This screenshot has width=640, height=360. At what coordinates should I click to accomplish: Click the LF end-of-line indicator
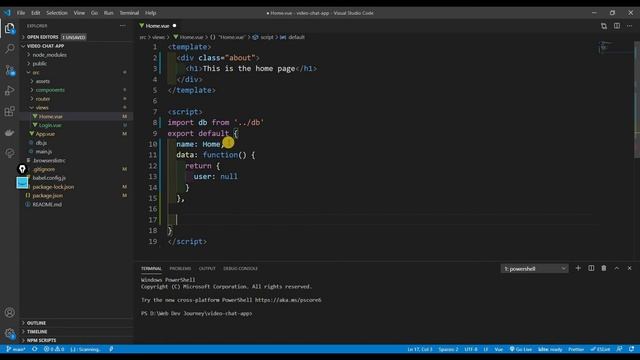(486, 349)
